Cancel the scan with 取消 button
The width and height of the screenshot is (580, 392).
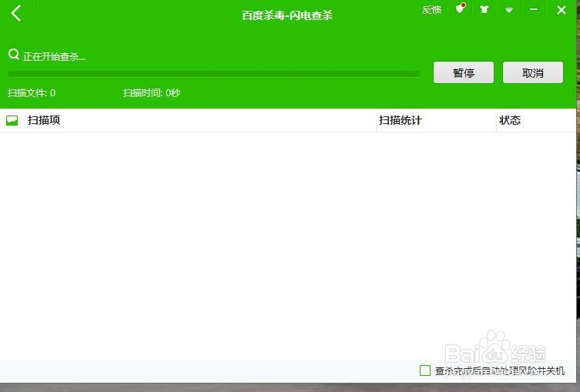[x=533, y=72]
